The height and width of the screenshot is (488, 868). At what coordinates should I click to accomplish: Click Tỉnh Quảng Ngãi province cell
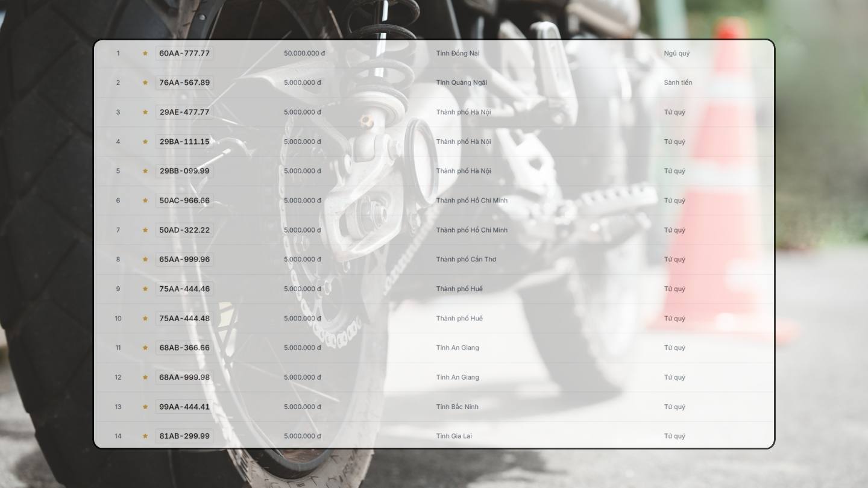(x=462, y=83)
